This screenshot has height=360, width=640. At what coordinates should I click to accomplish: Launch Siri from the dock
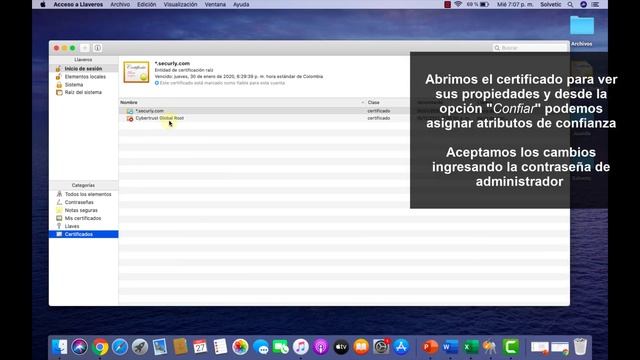(80, 347)
